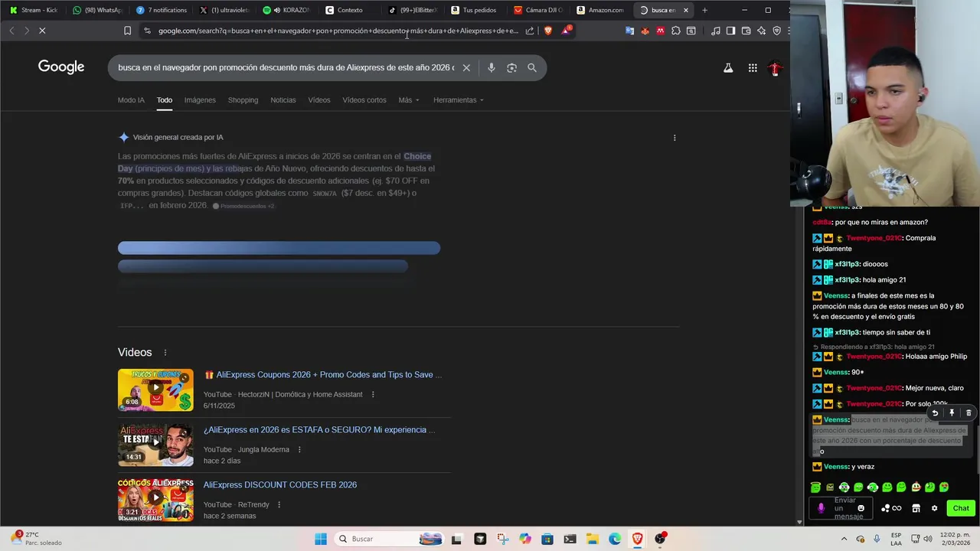Open Brave VPN shield icon
Image resolution: width=980 pixels, height=551 pixels.
coord(776,31)
